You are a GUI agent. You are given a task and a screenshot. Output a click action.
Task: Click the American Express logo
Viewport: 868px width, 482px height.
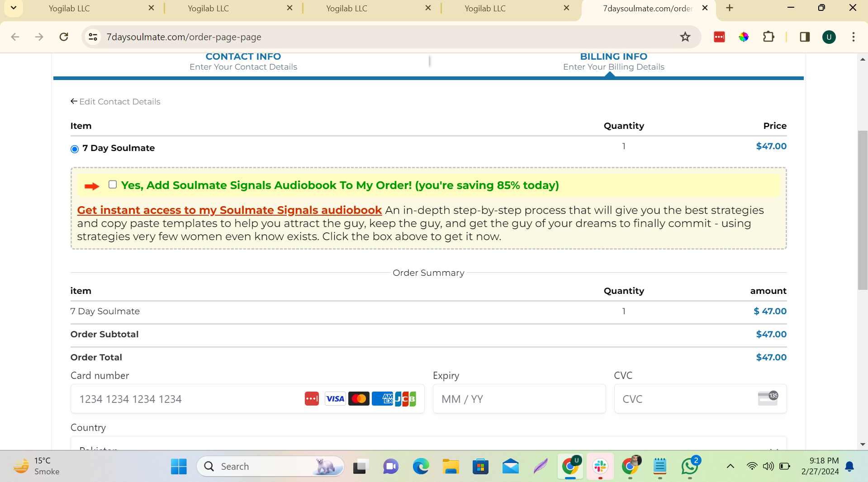382,399
